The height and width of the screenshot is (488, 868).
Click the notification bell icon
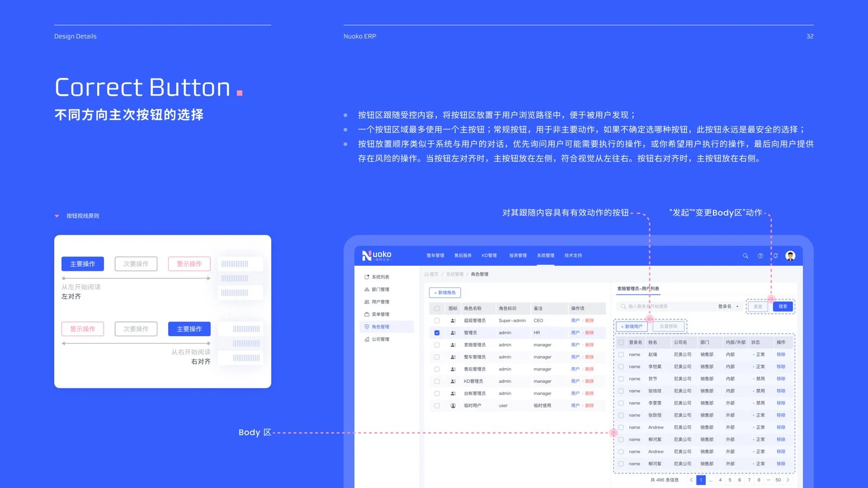point(775,256)
